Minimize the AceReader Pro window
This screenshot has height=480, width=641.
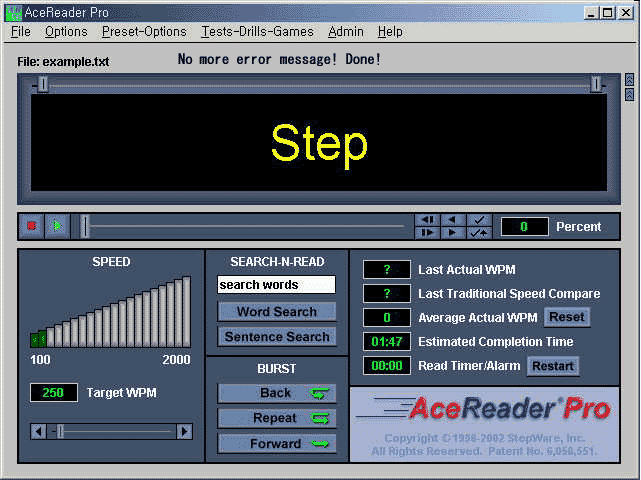[591, 13]
